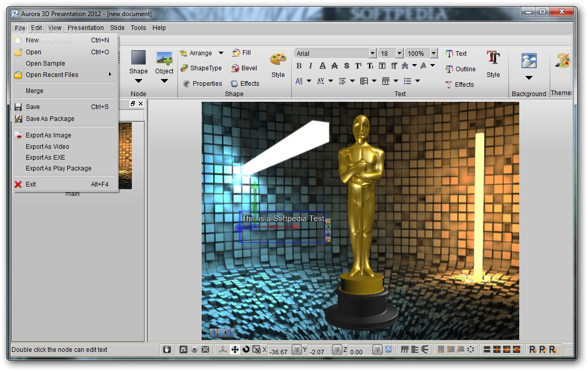
Task: Expand the Object node dropdown arrow
Action: (x=164, y=81)
